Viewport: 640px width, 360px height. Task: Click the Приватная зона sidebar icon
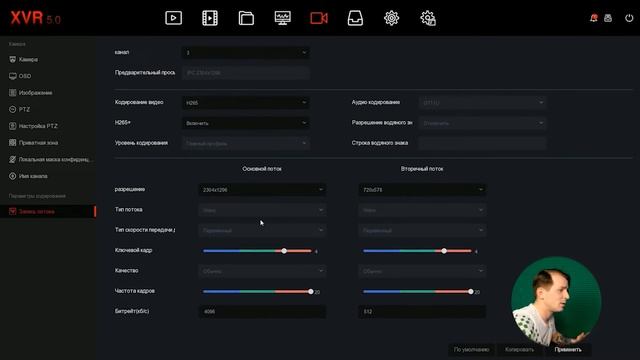coord(13,142)
